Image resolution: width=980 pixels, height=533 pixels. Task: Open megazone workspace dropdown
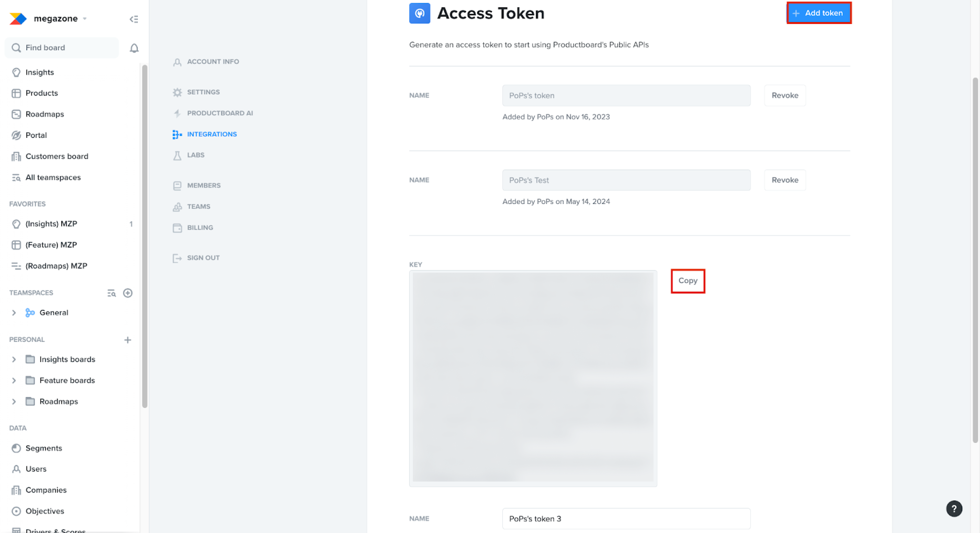(55, 18)
